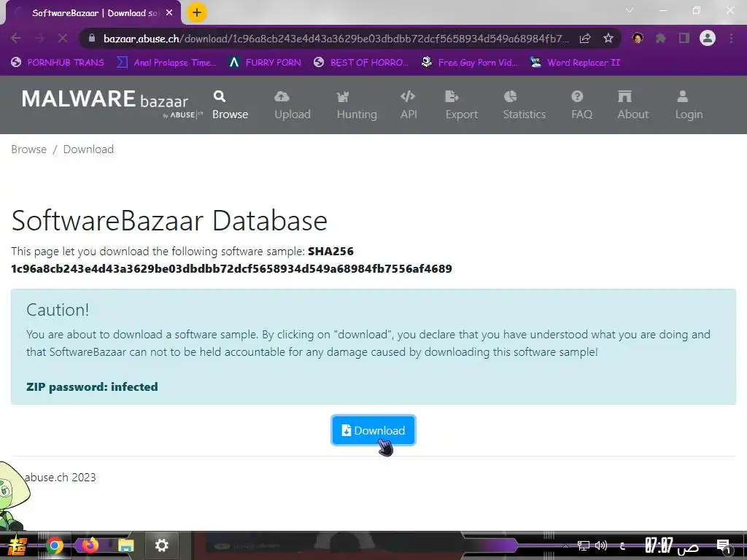Viewport: 747px width, 560px height.
Task: Show hidden tray icons chevron
Action: (565, 545)
